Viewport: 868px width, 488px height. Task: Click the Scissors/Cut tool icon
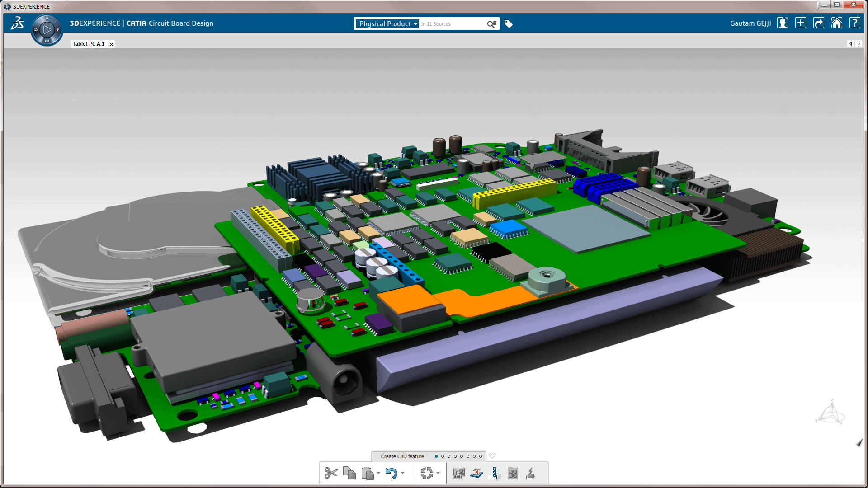331,473
